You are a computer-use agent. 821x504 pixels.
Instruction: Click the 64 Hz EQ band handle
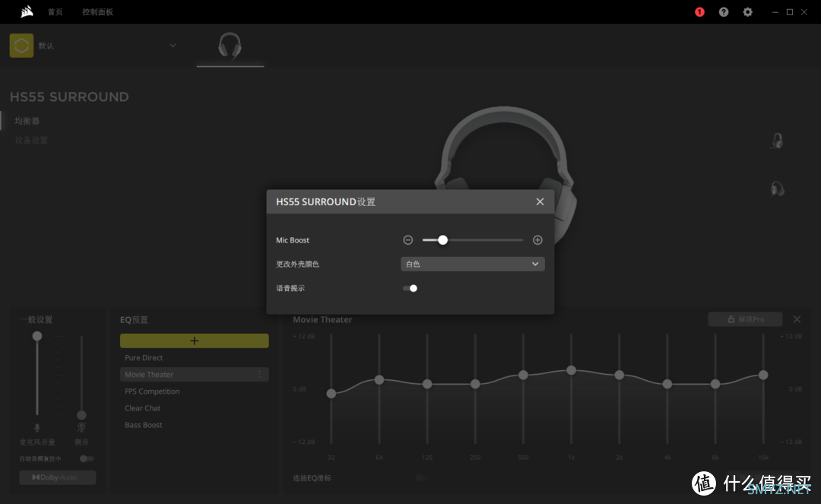[379, 380]
